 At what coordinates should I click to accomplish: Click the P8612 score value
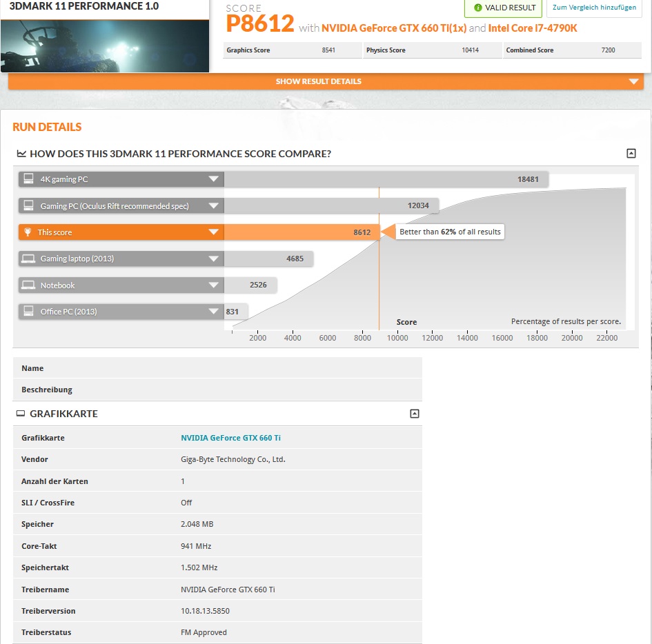pos(260,23)
